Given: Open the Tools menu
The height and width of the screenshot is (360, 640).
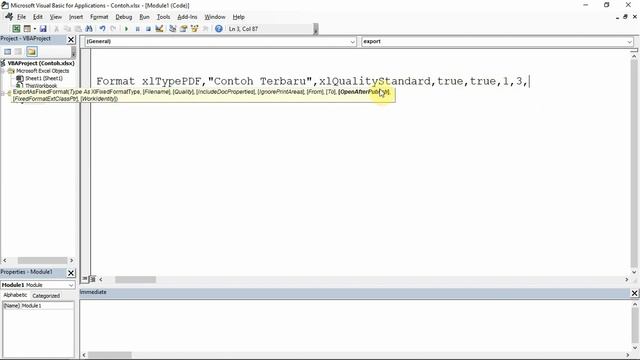Looking at the screenshot, I should pyautogui.click(x=163, y=17).
